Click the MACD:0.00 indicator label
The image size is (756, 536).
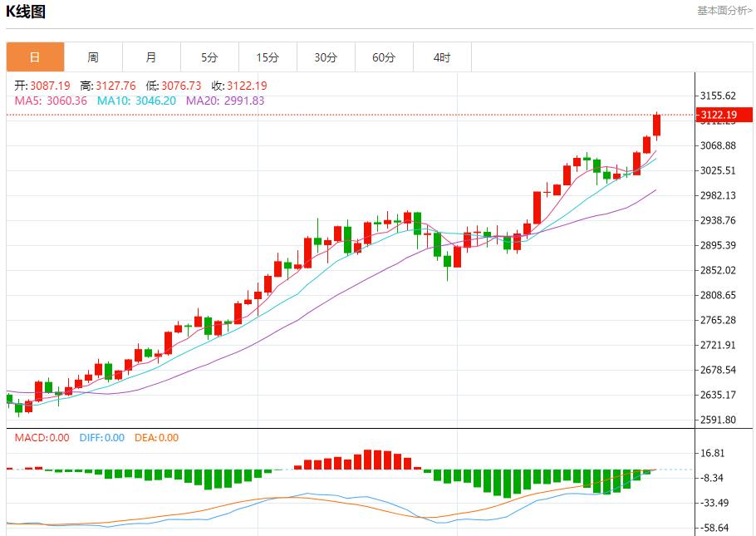(42, 438)
